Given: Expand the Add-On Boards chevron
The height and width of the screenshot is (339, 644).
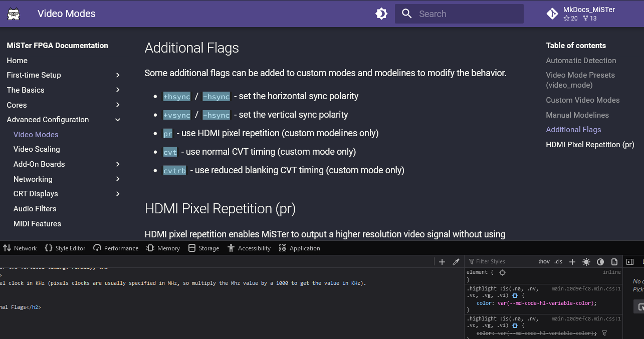Looking at the screenshot, I should tap(118, 164).
